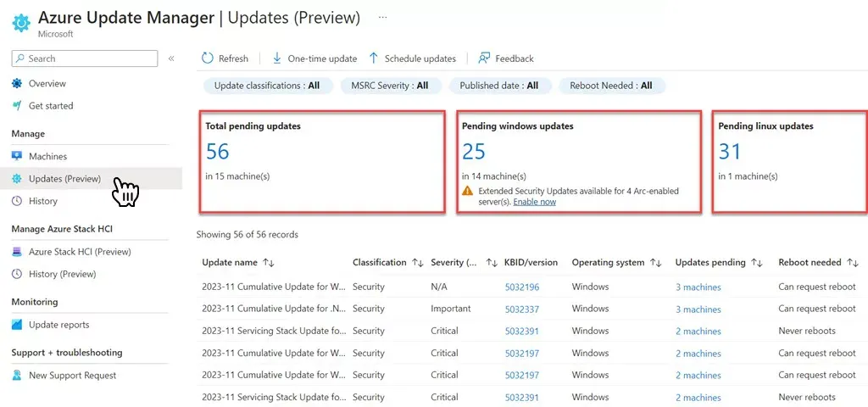The image size is (868, 407).
Task: Click the Total pending updates count 56
Action: click(217, 151)
